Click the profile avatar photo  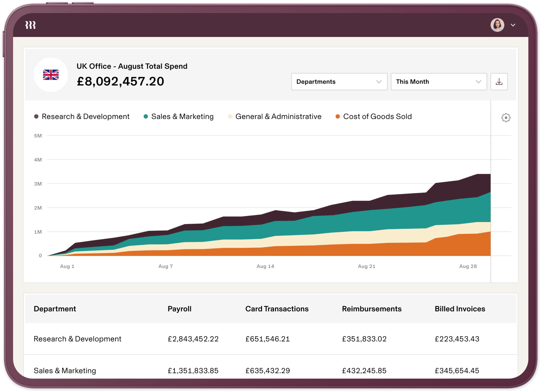tap(497, 25)
